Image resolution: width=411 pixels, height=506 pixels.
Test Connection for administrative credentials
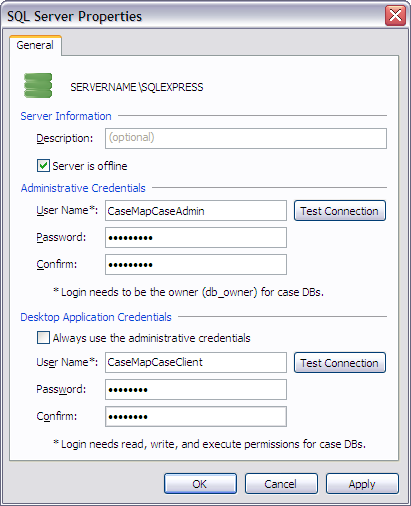(340, 211)
